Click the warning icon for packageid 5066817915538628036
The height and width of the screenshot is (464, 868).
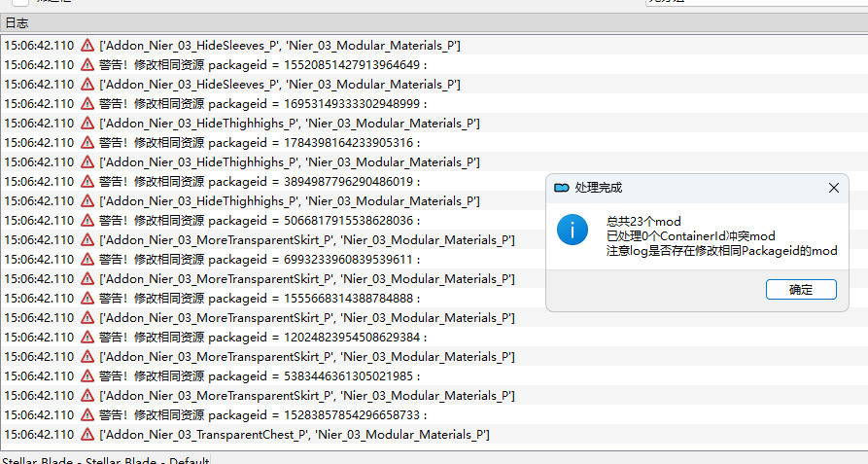coord(87,221)
